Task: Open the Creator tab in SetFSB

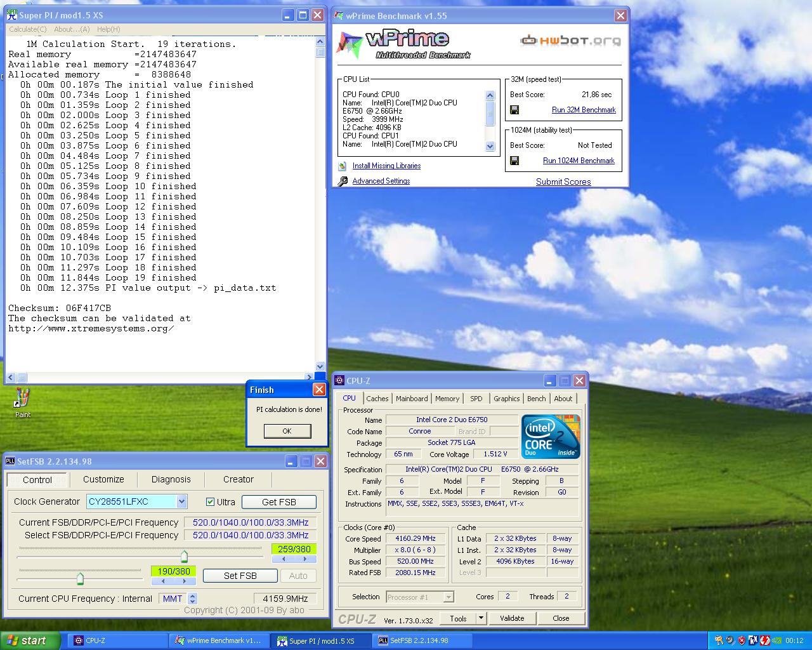Action: click(x=239, y=479)
